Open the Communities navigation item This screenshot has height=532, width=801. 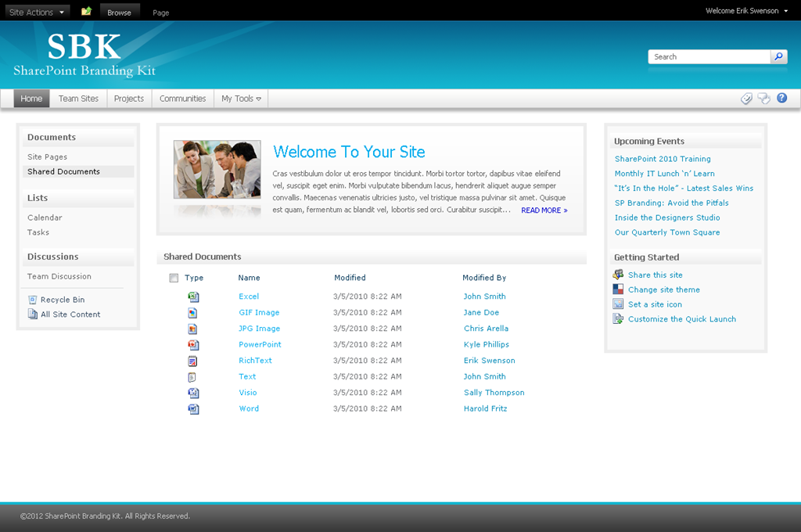182,99
